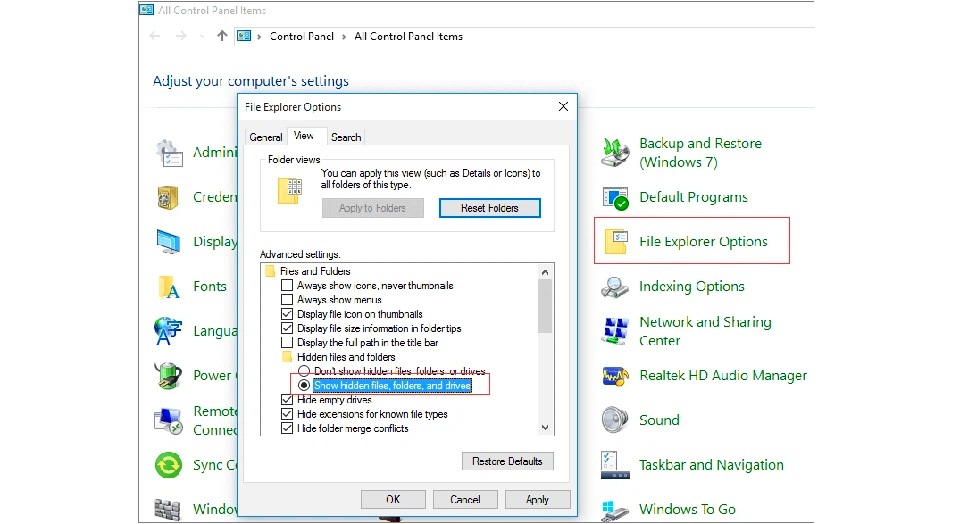This screenshot has height=524, width=960.
Task: Toggle Display the full path in title bar
Action: point(287,342)
